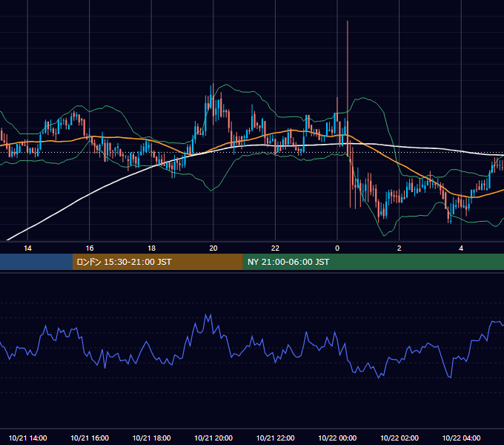Screen dimensions: 504x445
Task: Click the 10/21 16:00 time label
Action: click(90, 438)
